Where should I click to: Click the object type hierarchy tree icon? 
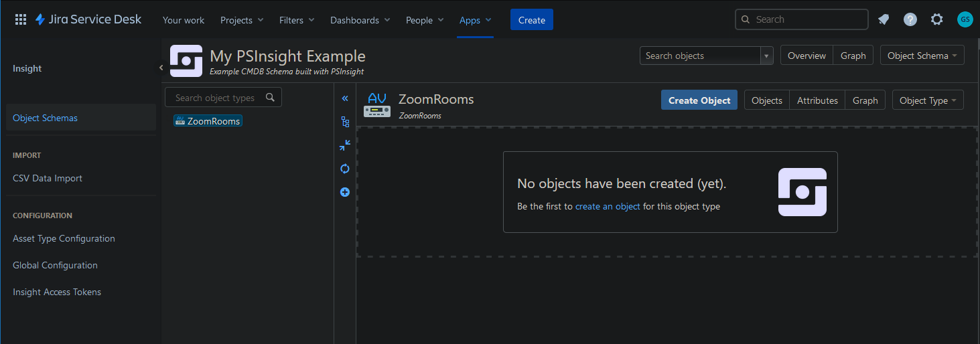(x=345, y=122)
